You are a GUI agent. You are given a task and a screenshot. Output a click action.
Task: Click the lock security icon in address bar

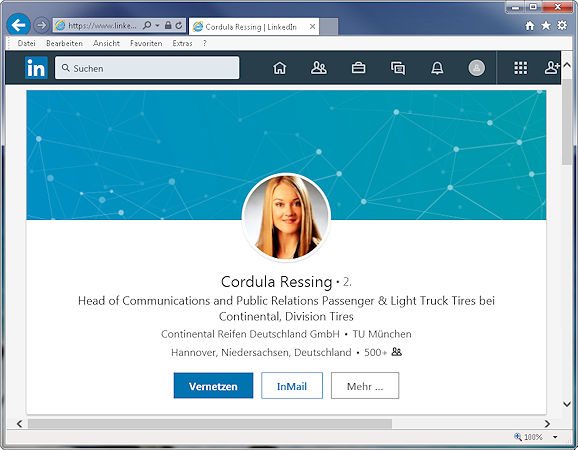click(x=168, y=25)
